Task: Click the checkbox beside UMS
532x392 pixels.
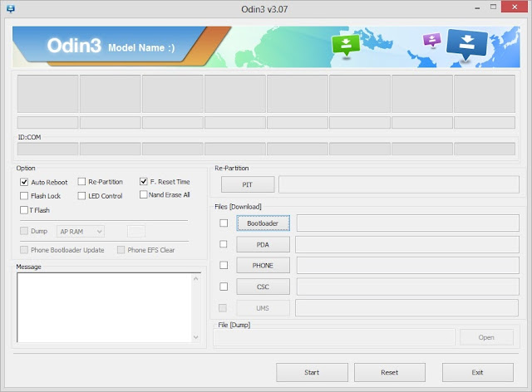Action: 223,308
